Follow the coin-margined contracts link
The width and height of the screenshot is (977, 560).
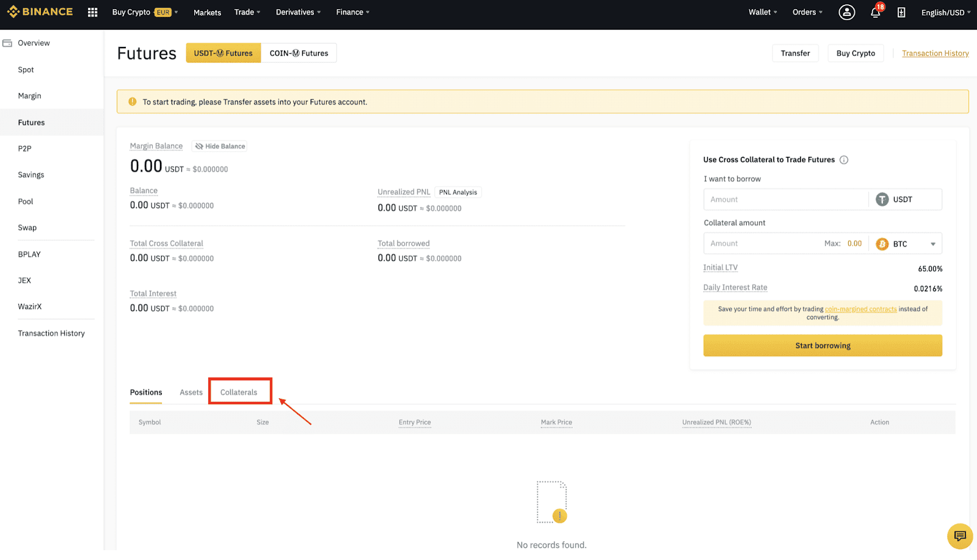tap(860, 310)
